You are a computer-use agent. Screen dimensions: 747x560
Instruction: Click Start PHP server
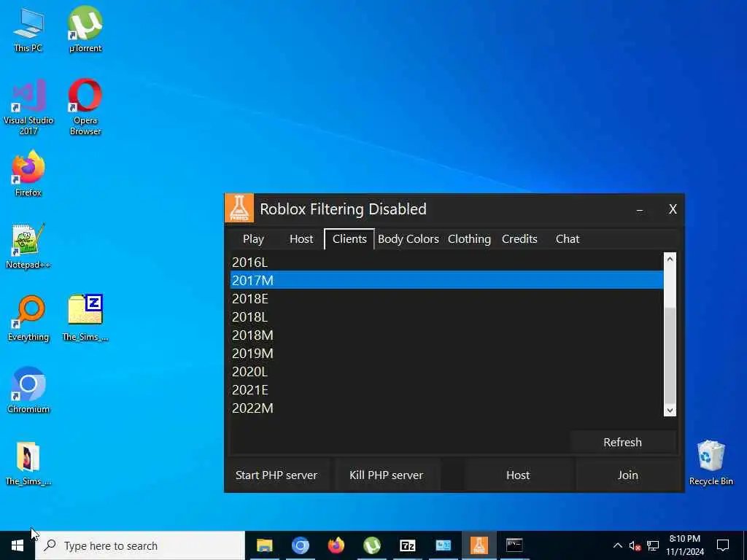276,475
